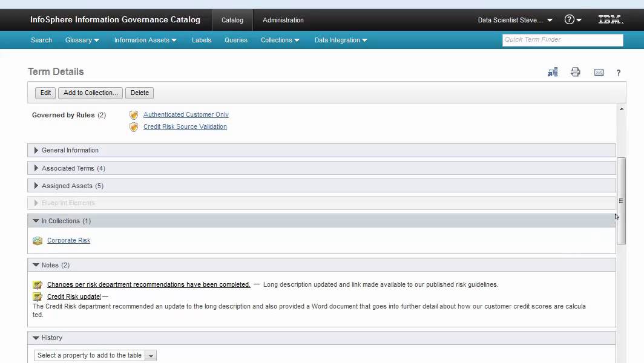Click shield icon beside Authenticated Customer Only
This screenshot has width=644, height=363.
coord(134,115)
